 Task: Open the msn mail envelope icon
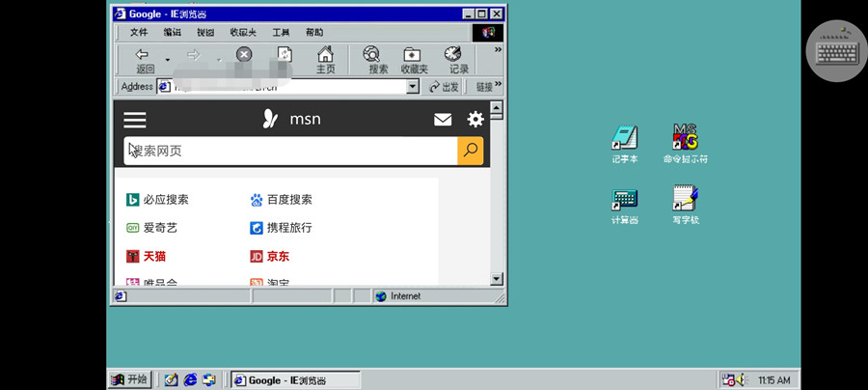click(x=443, y=120)
